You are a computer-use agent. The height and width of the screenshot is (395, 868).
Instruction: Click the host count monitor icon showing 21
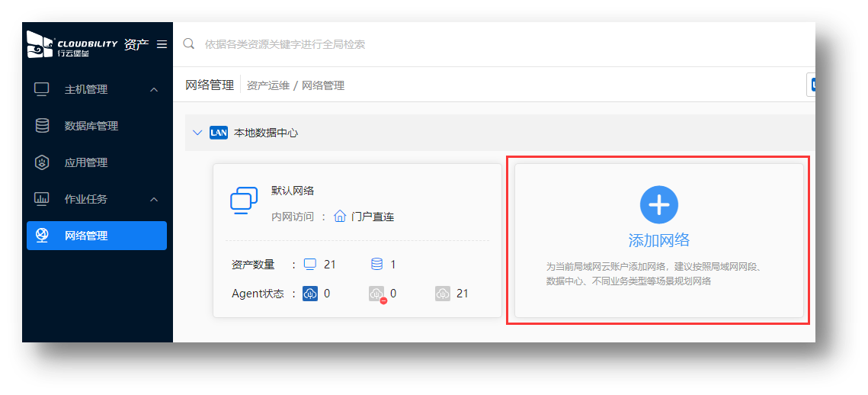pyautogui.click(x=310, y=265)
